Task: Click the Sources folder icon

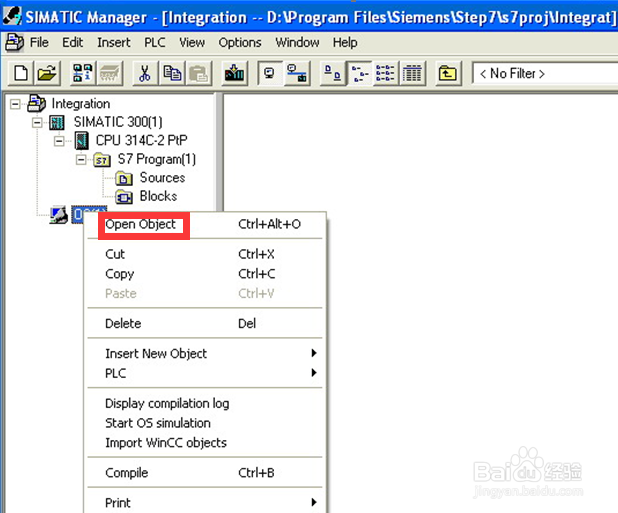Action: (124, 178)
